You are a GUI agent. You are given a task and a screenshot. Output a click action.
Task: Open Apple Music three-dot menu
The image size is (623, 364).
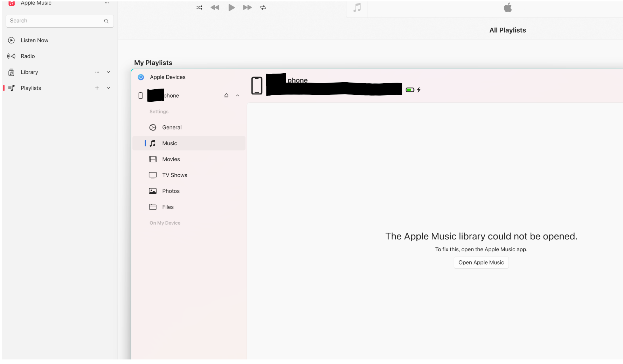pos(107,3)
